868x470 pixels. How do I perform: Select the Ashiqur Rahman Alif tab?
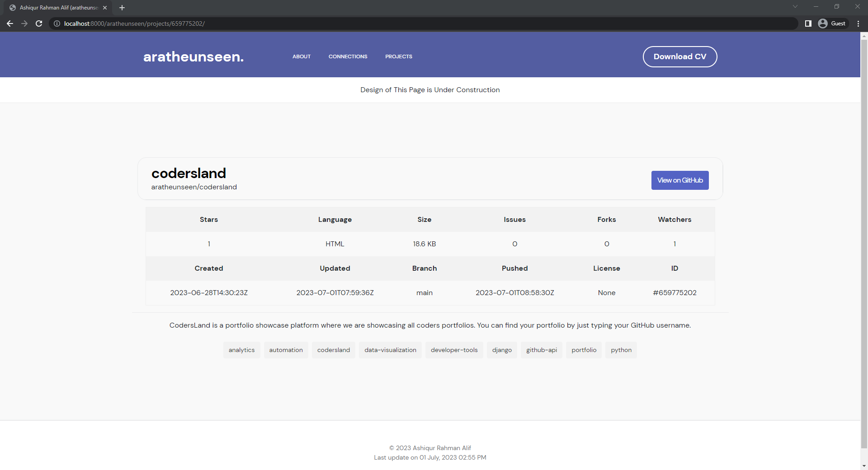54,7
